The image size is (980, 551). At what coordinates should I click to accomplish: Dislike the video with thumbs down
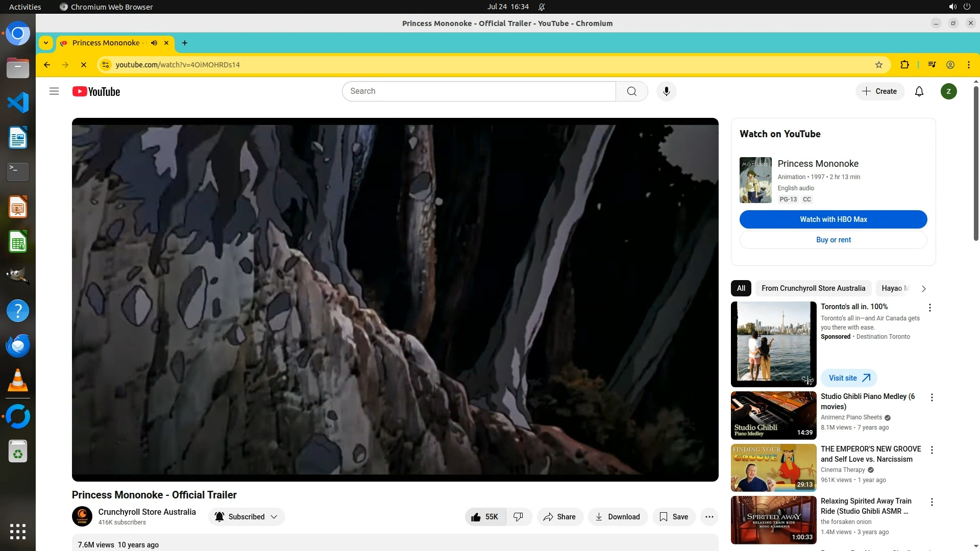click(x=519, y=517)
